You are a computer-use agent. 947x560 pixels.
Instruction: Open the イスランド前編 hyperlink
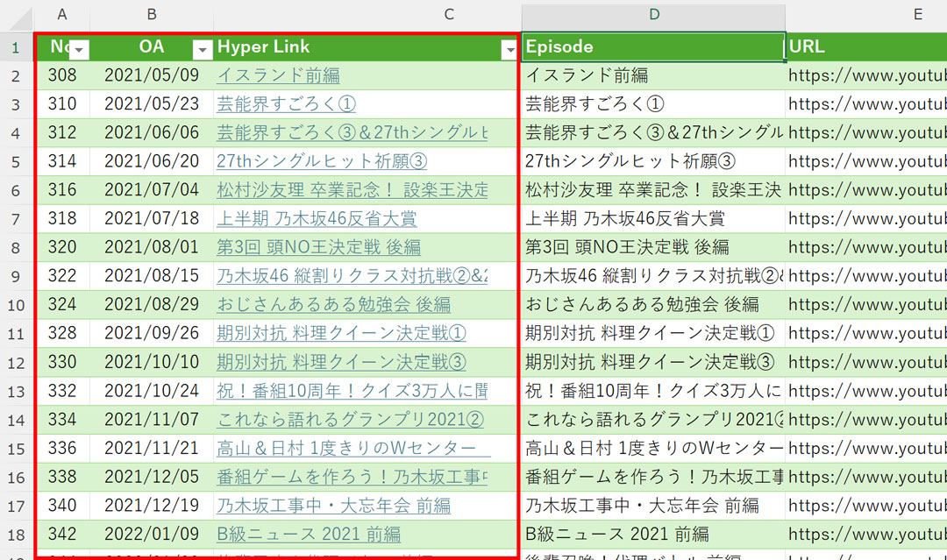pos(278,75)
